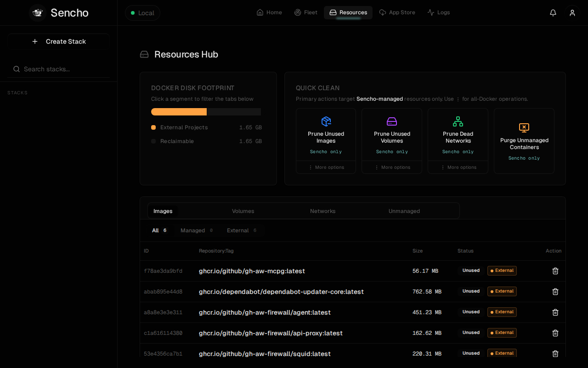This screenshot has width=588, height=368.
Task: Click the External Projects legend swatch
Action: (x=153, y=127)
